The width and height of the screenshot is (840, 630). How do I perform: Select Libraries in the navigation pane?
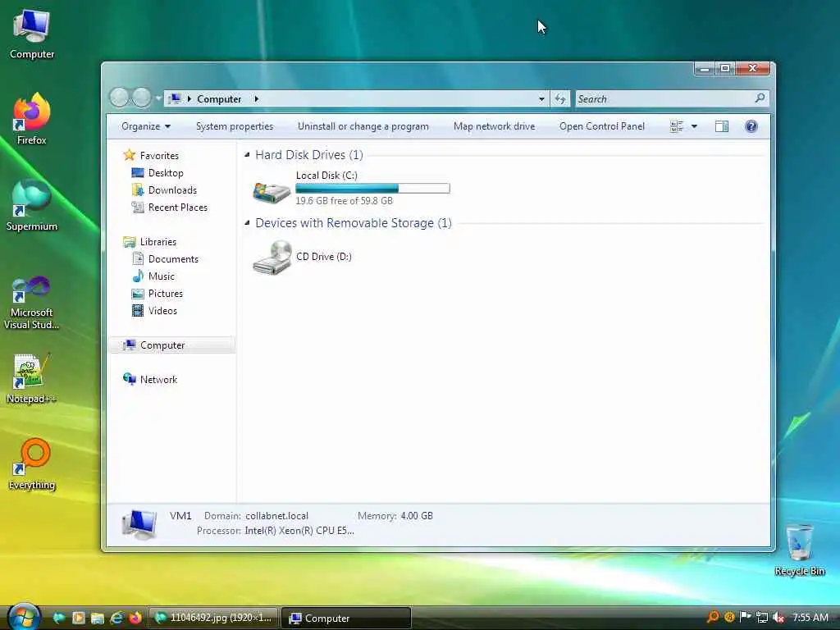(x=158, y=242)
